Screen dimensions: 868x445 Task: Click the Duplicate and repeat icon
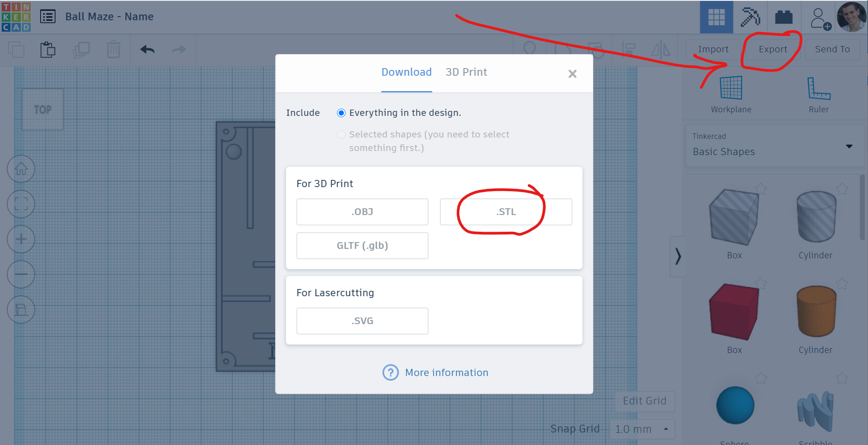point(81,50)
